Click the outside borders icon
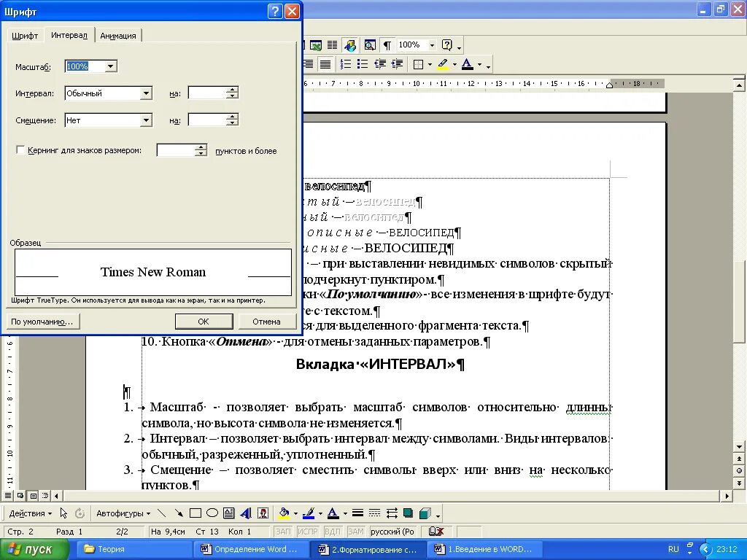 pyautogui.click(x=418, y=64)
